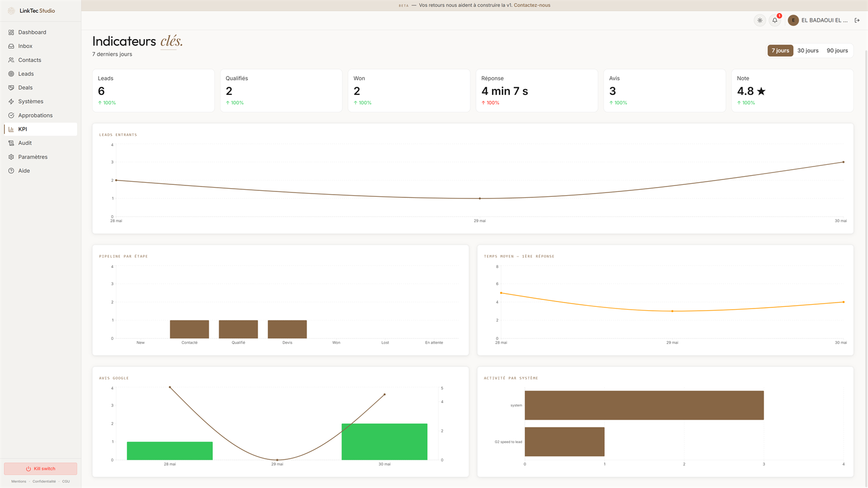Click the Inbox tray icon
Viewport: 868px width, 488px height.
[x=11, y=46]
